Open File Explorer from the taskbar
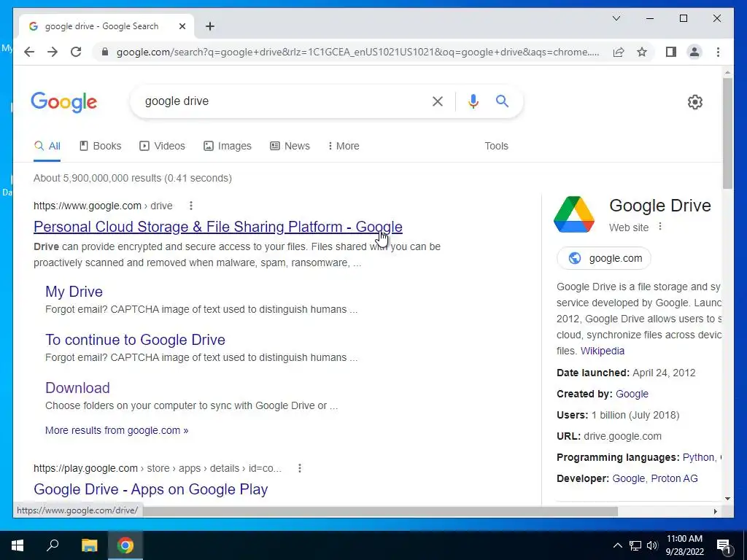The height and width of the screenshot is (560, 747). click(x=89, y=545)
